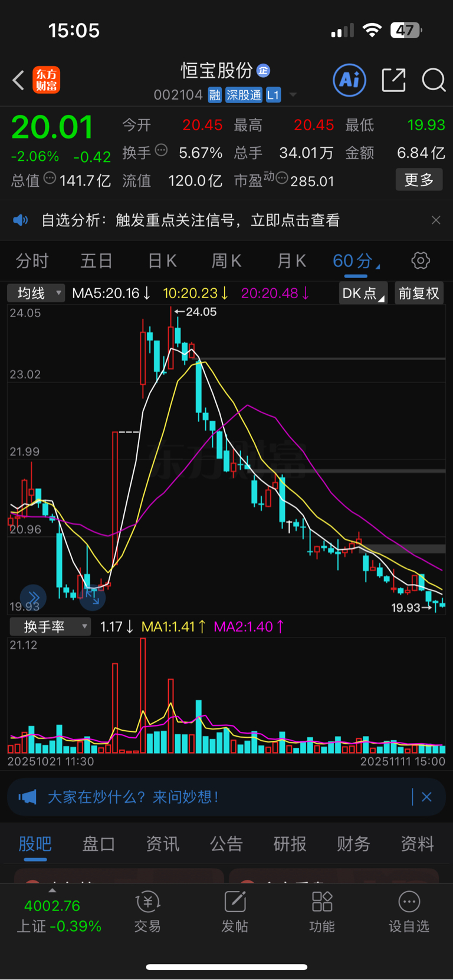Tap the info icon beside 换手
The width and height of the screenshot is (453, 980).
[x=161, y=150]
